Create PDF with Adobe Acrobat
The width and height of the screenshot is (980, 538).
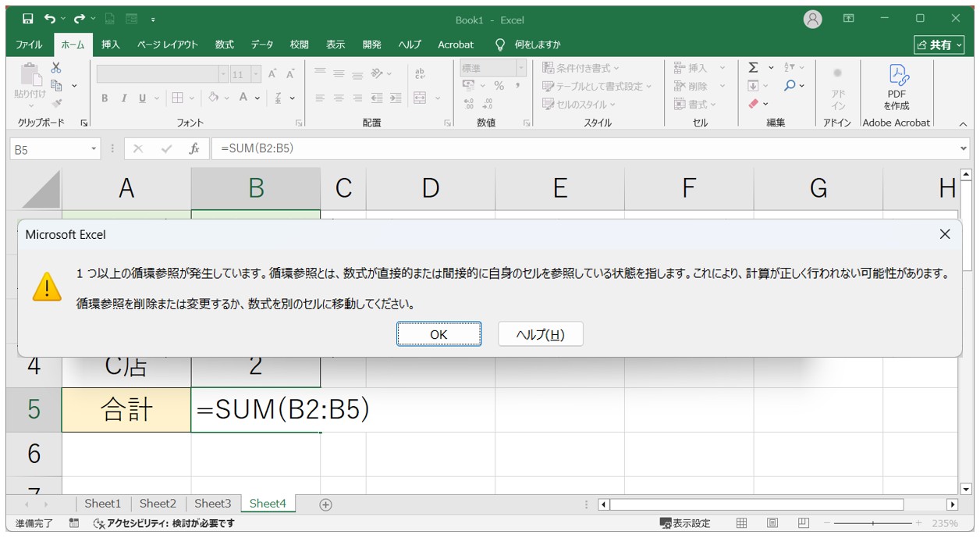[x=897, y=87]
